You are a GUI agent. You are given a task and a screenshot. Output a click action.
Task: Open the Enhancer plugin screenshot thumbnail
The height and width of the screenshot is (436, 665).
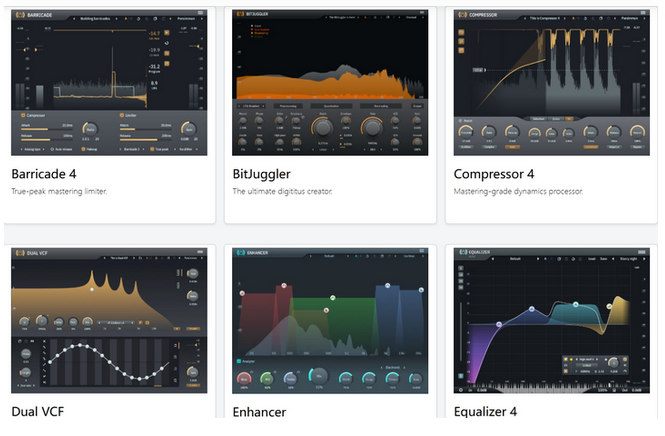330,321
